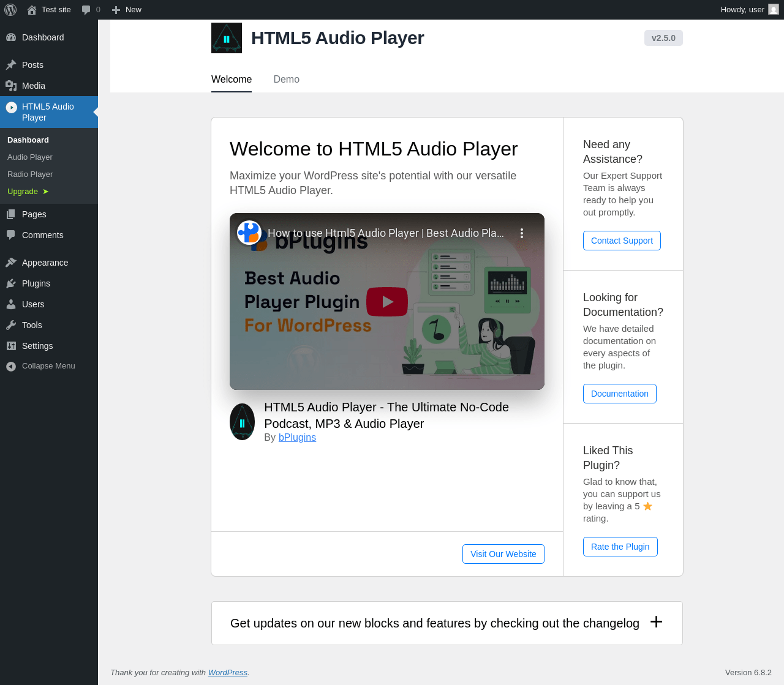Screen dimensions: 784x685
Task: Click the Pages icon in sidebar
Action: tap(11, 214)
